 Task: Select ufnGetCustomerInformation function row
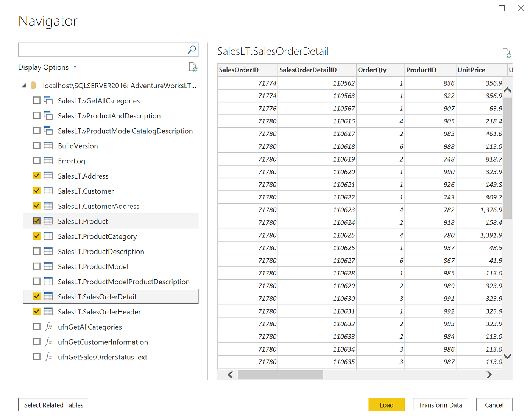(x=111, y=342)
